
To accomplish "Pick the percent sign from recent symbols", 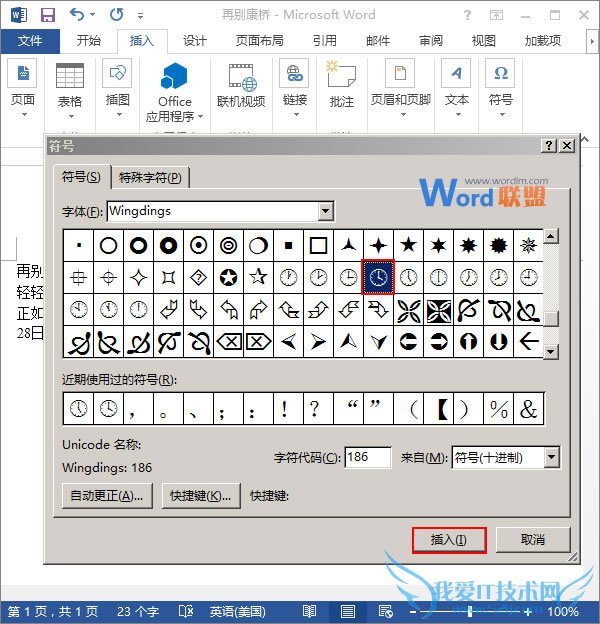I will 499,409.
